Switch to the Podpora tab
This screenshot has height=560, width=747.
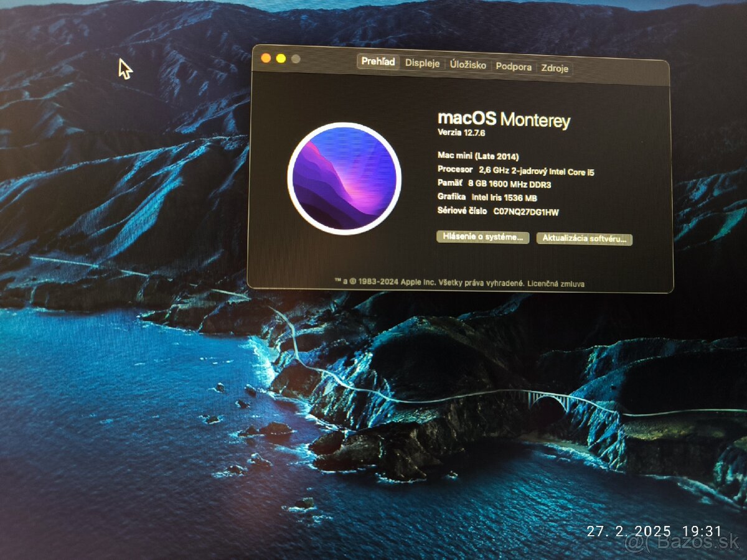coord(514,64)
